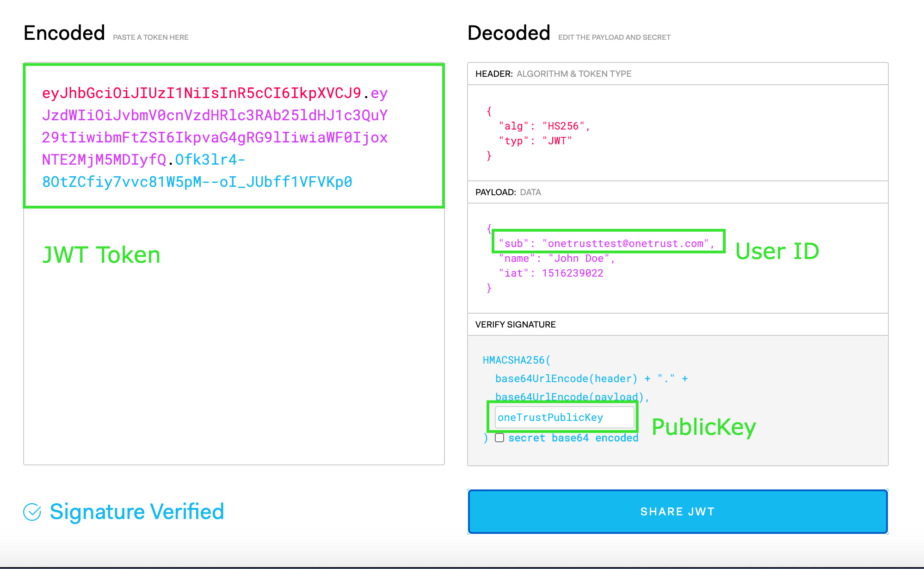Click the "alg": "HS256" line in header
This screenshot has width=924, height=569.
(544, 126)
